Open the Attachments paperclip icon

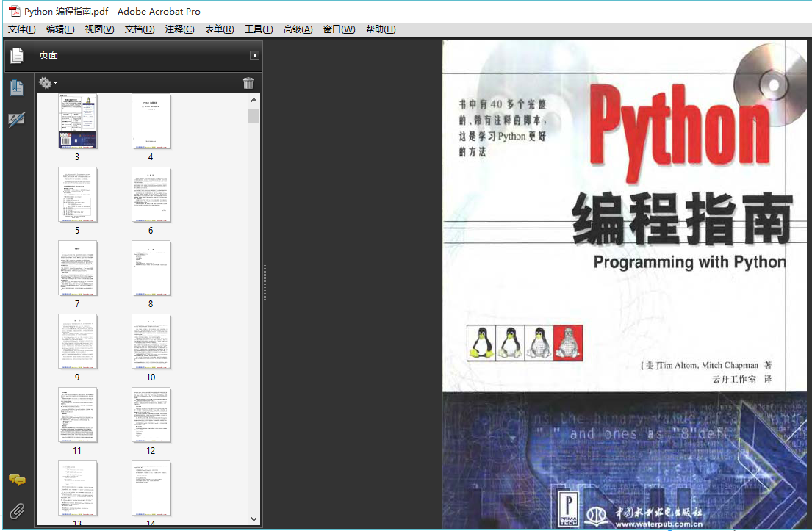(17, 511)
